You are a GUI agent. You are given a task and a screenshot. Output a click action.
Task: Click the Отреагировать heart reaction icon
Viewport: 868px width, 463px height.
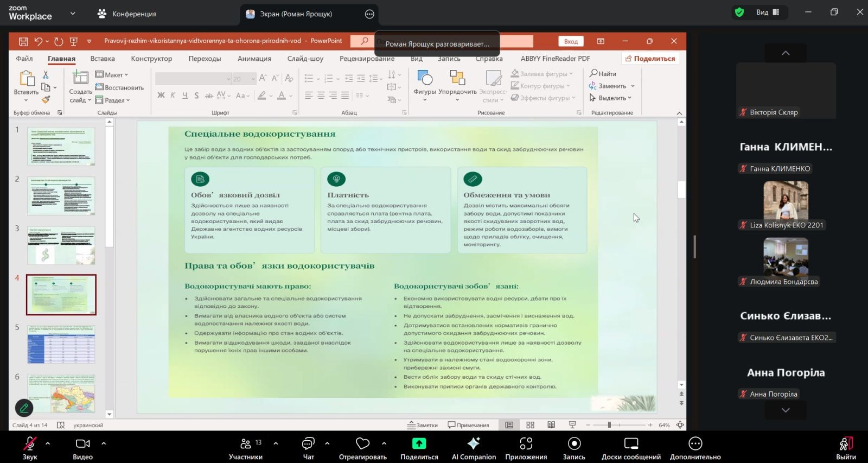coord(362,443)
